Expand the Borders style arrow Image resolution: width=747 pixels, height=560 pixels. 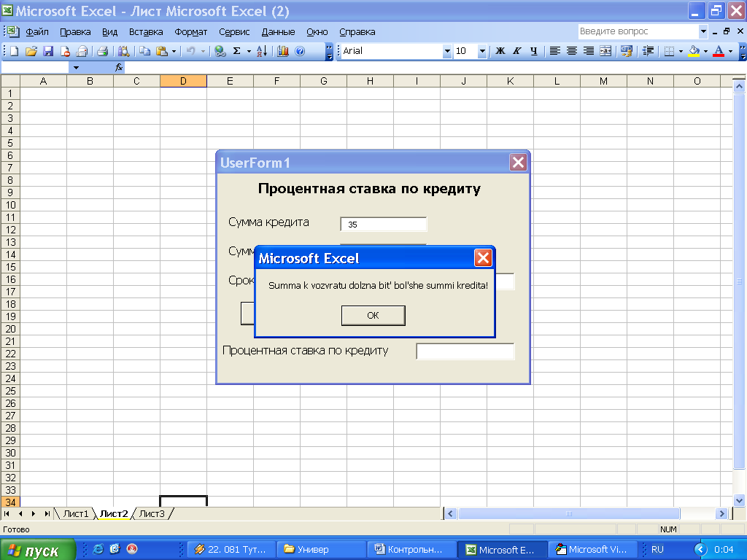point(681,51)
